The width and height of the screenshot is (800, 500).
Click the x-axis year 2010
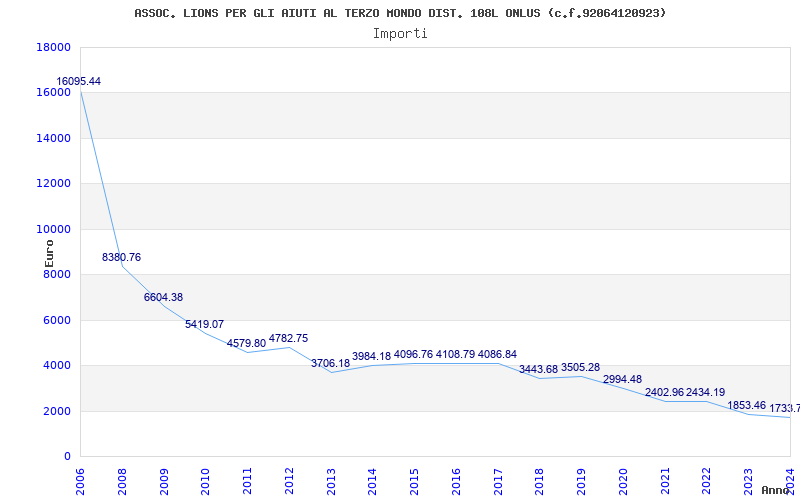click(206, 481)
